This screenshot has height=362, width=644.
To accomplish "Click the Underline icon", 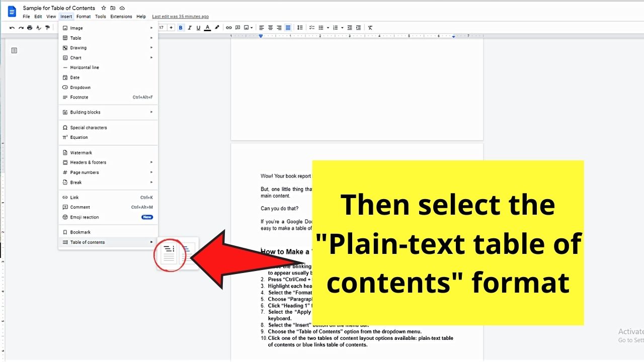I will (x=198, y=28).
